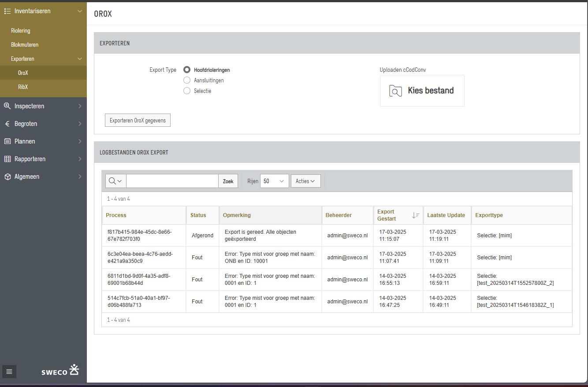Select OroX in the sidebar
The width and height of the screenshot is (588, 387).
(x=43, y=73)
